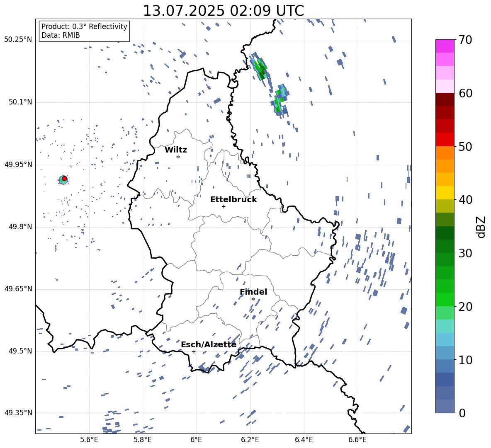
Task: Click the 50.25°N latitude label
Action: [x=18, y=40]
